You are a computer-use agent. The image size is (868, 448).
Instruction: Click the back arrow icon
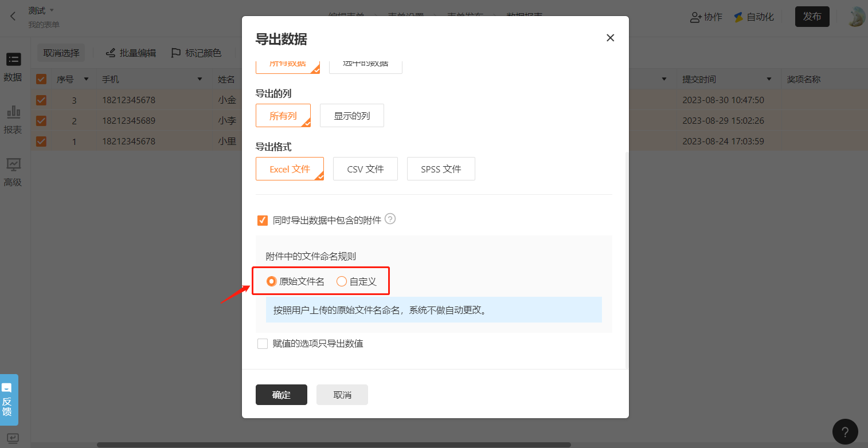13,17
